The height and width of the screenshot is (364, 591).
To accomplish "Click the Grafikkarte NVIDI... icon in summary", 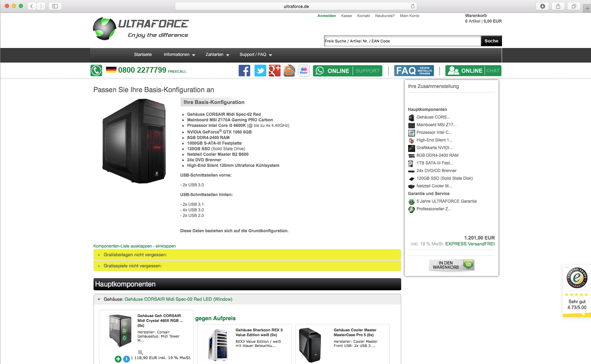I will (x=411, y=148).
